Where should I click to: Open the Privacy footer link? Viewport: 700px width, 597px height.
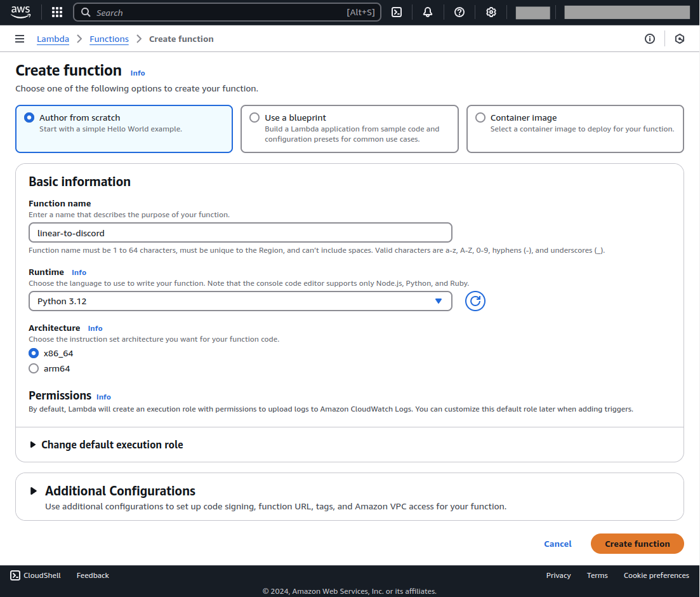(x=558, y=575)
